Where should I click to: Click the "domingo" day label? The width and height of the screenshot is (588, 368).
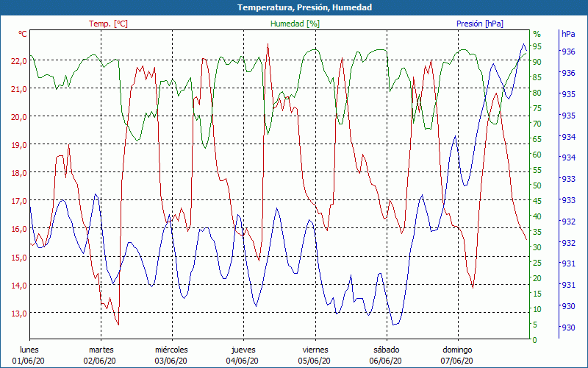[x=457, y=350]
